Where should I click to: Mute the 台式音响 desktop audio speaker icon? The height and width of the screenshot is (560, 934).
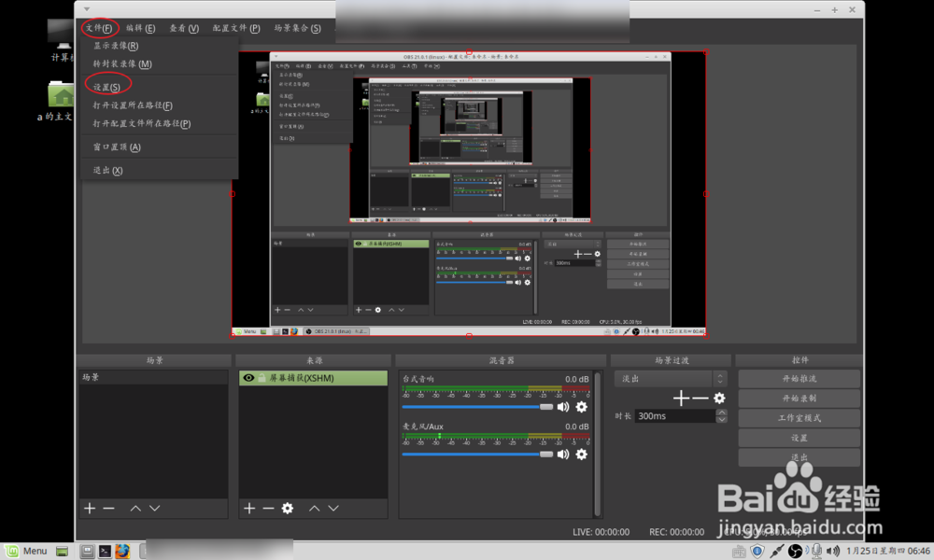pyautogui.click(x=565, y=407)
